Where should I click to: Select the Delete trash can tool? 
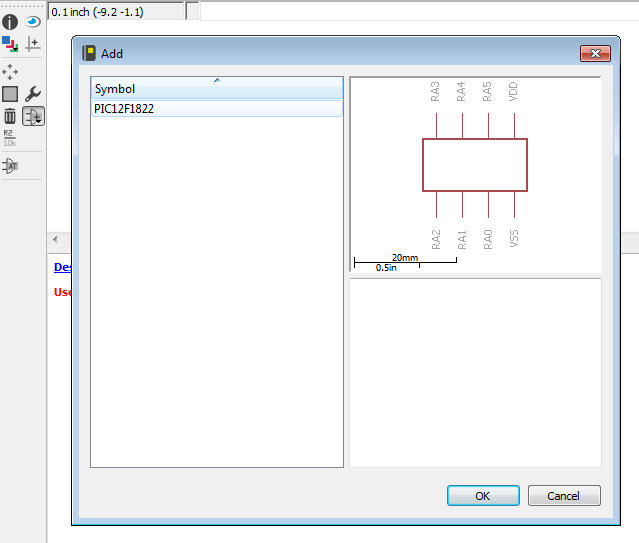click(10, 116)
